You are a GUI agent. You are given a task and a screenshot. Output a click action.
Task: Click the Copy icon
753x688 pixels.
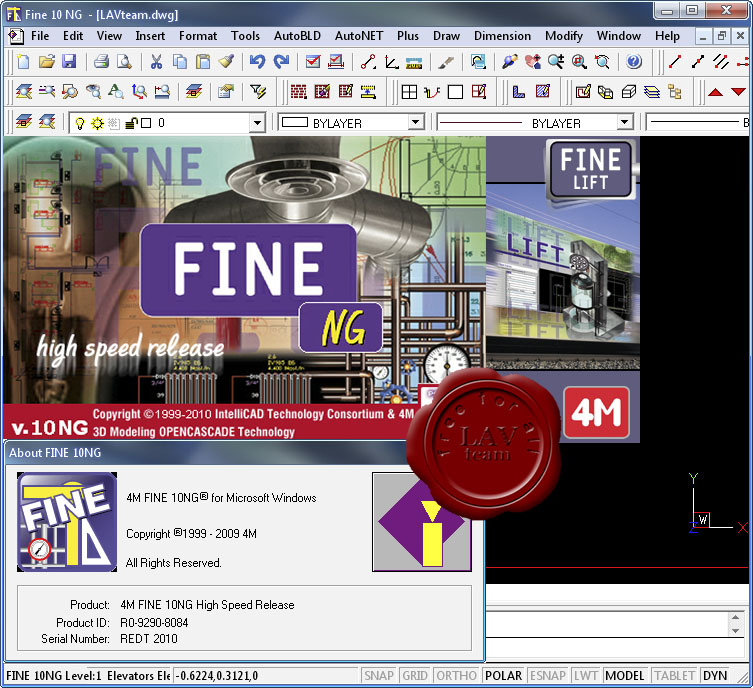pos(180,61)
